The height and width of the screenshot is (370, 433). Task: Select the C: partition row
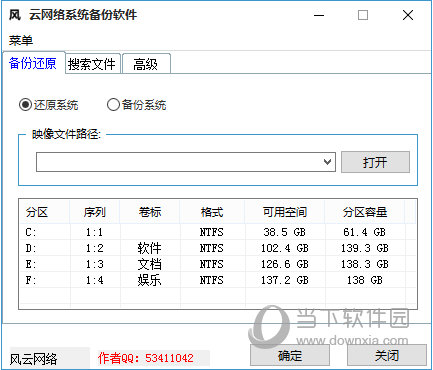(218, 232)
